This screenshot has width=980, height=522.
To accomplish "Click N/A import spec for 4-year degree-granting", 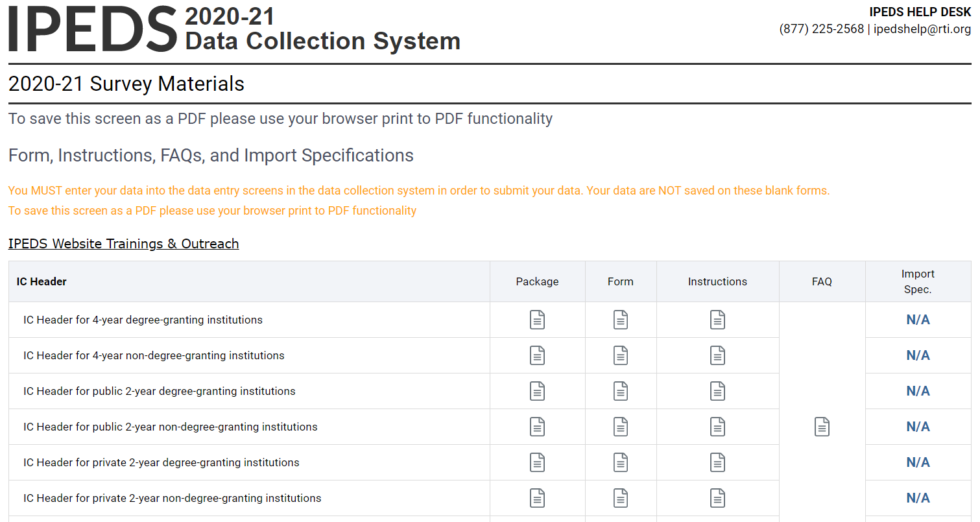I will (918, 320).
